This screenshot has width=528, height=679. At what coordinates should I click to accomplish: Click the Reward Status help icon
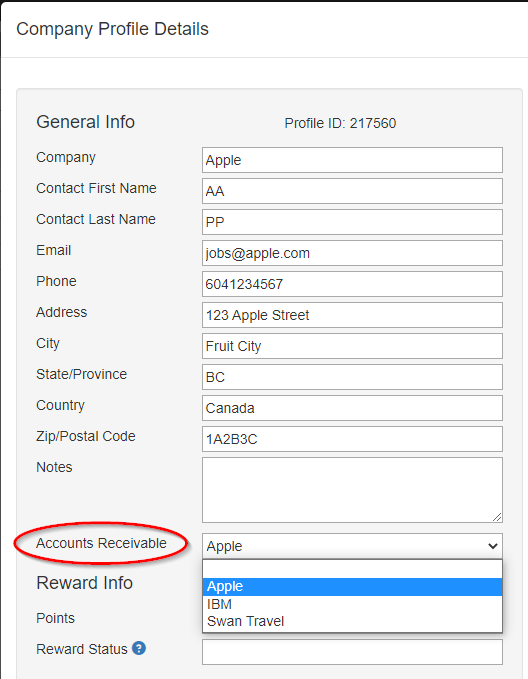tap(139, 648)
